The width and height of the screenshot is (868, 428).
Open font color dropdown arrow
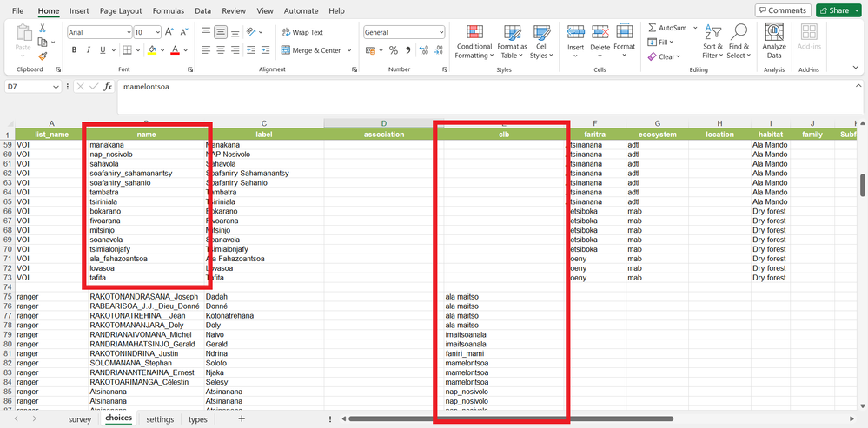[x=186, y=50]
